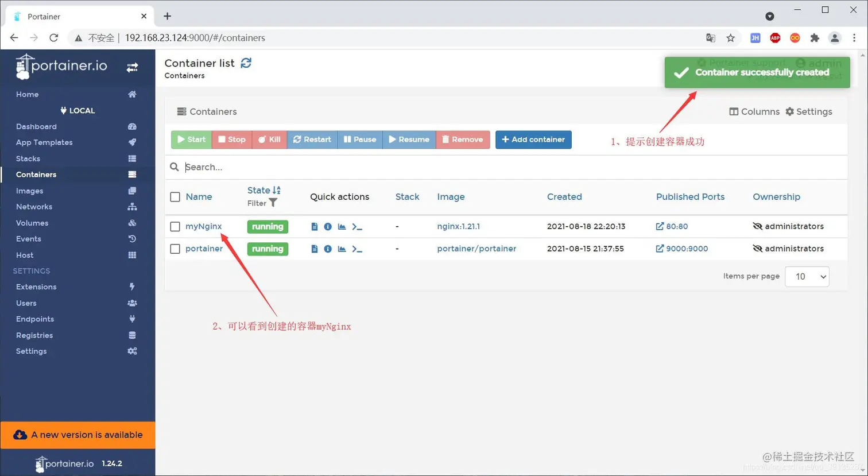This screenshot has width=868, height=476.
Task: Open the myNginx container link
Action: pos(204,226)
